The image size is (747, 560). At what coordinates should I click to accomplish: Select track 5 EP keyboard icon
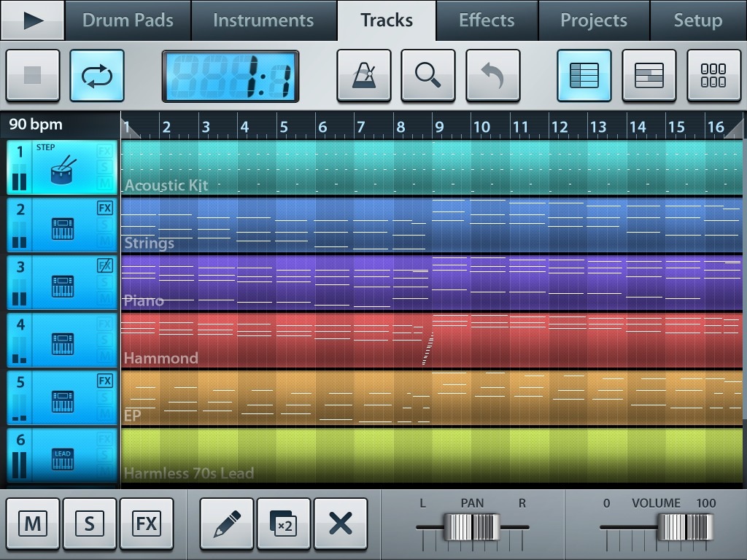coord(63,402)
